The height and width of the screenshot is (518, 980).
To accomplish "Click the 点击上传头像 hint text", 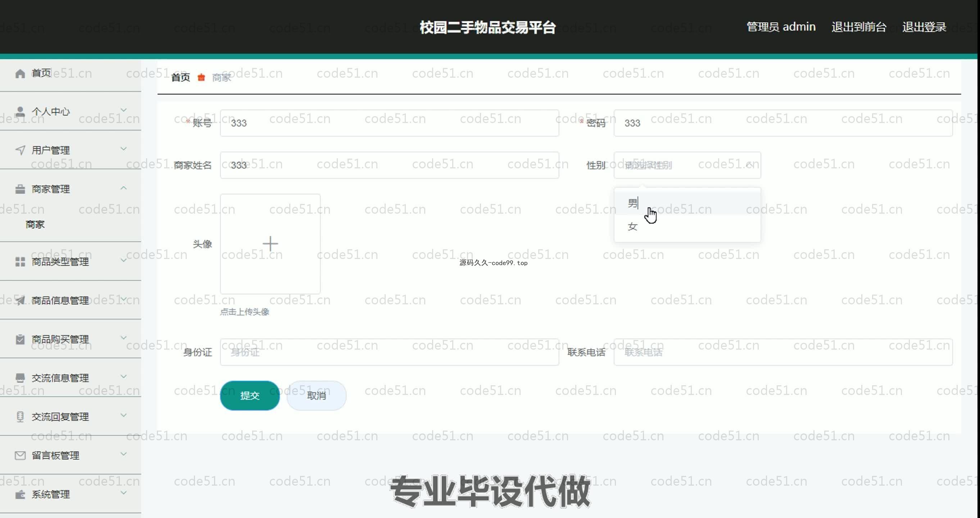I will coord(245,312).
